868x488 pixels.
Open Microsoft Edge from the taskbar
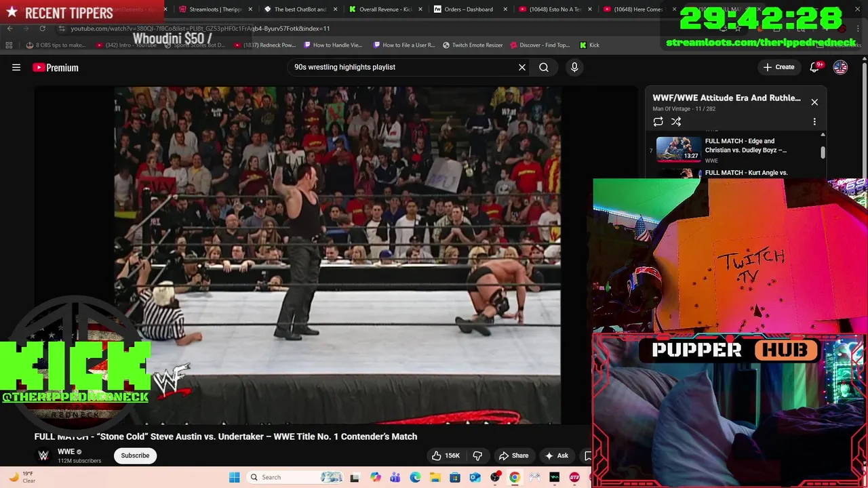pyautogui.click(x=415, y=477)
